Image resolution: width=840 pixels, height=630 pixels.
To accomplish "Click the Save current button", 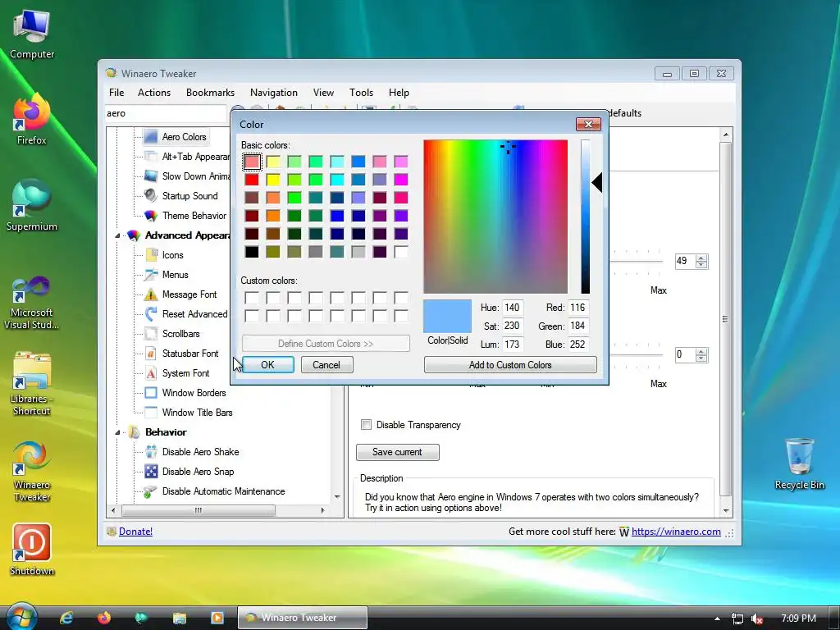I will pyautogui.click(x=398, y=452).
